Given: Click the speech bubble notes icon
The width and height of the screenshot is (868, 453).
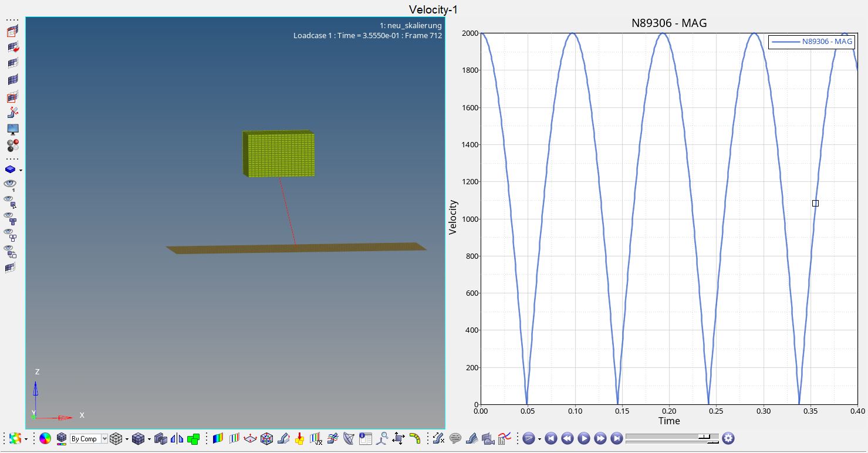Looking at the screenshot, I should (x=455, y=438).
